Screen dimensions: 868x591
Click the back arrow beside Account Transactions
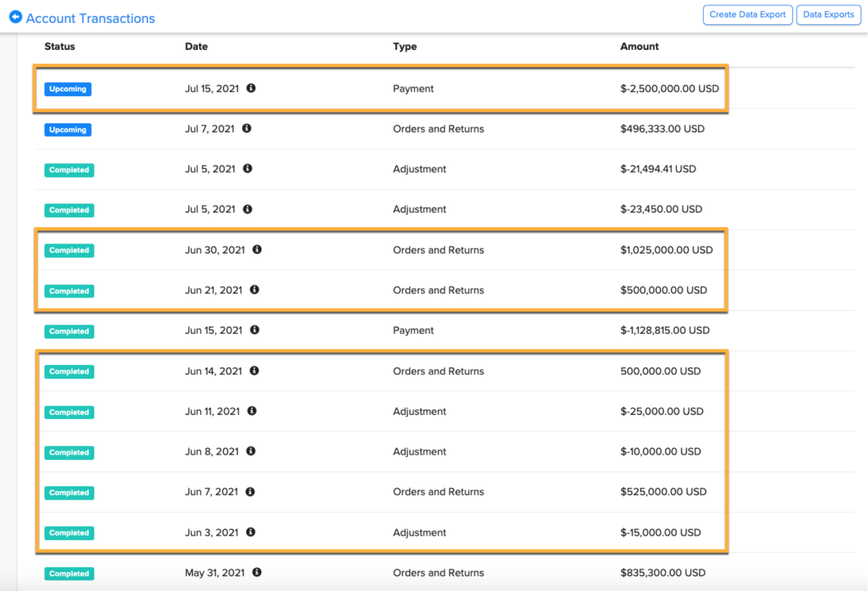click(16, 17)
